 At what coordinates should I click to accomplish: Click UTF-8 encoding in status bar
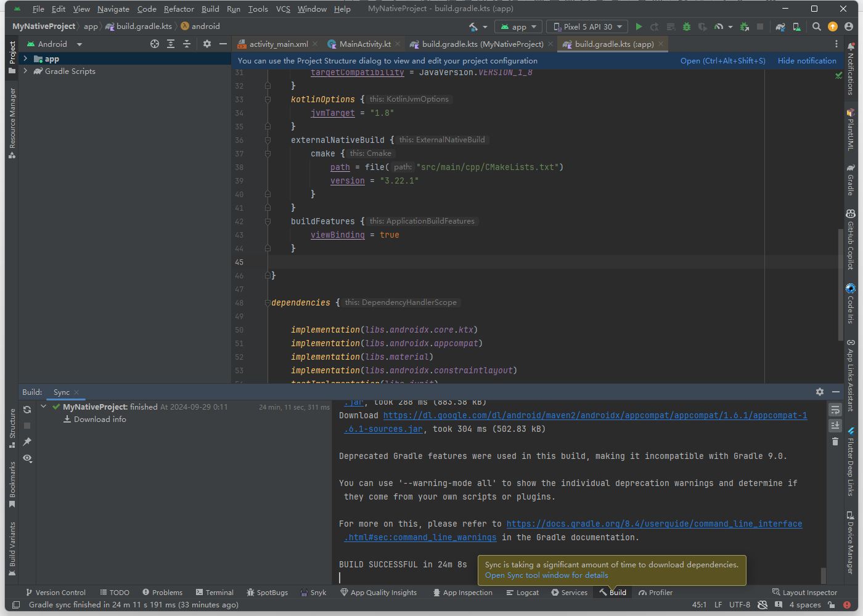click(x=740, y=605)
